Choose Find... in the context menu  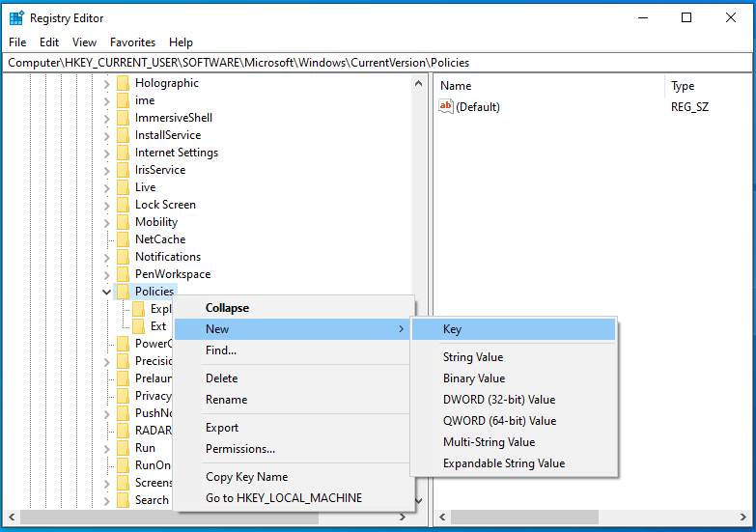(294, 350)
